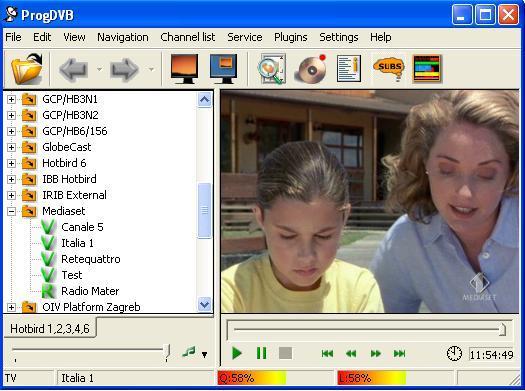Viewport: 525px width, 391px height.
Task: Start recording with the disc icon
Action: pyautogui.click(x=311, y=69)
